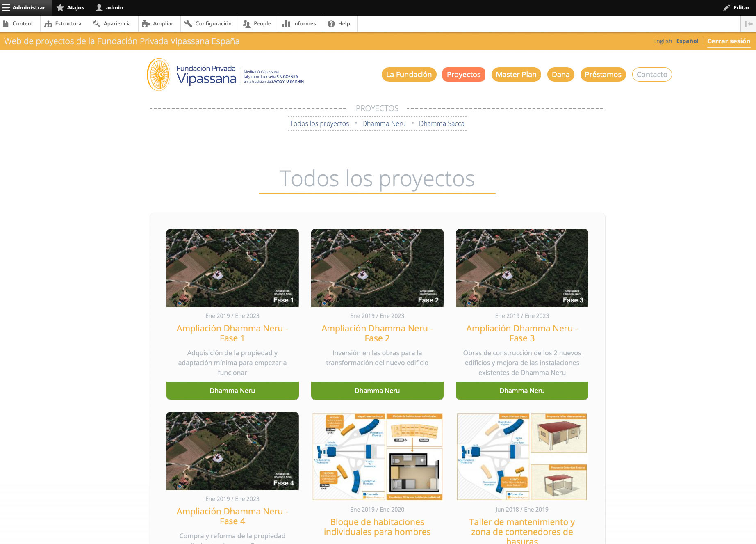Open Ampliación Dhamma Neru - Fase 4 title
Viewport: 756px width, 544px height.
(x=232, y=516)
